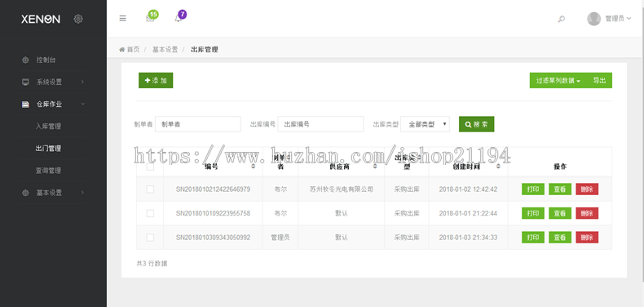
Task: Click the home icon in breadcrumb
Action: coord(122,50)
